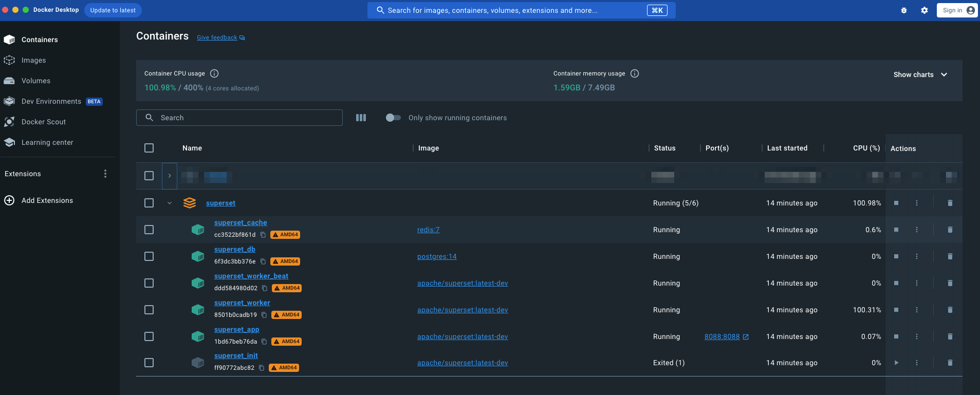The image size is (980, 395).
Task: Collapse the superset stack group
Action: [x=170, y=203]
